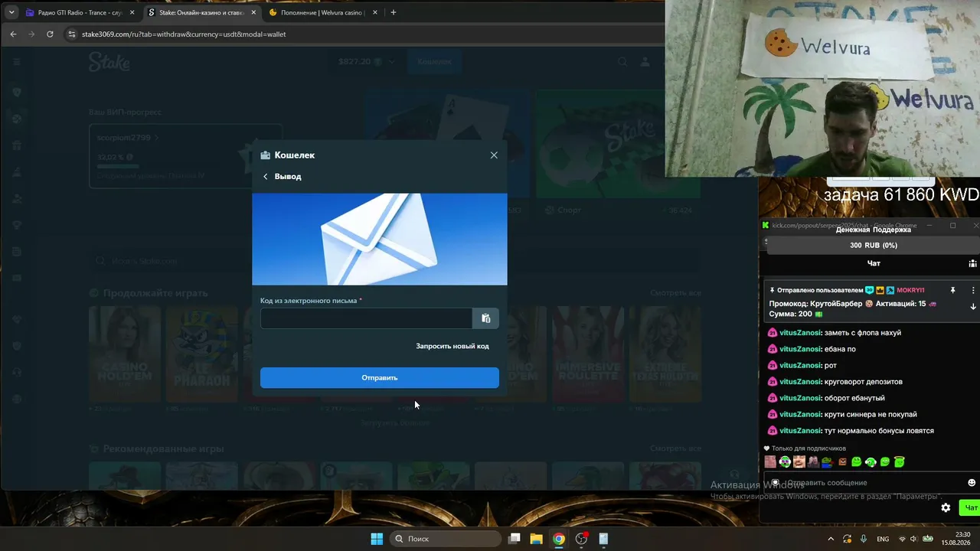Select the first emote in chat row
Image resolution: width=980 pixels, height=551 pixels.
click(x=770, y=461)
